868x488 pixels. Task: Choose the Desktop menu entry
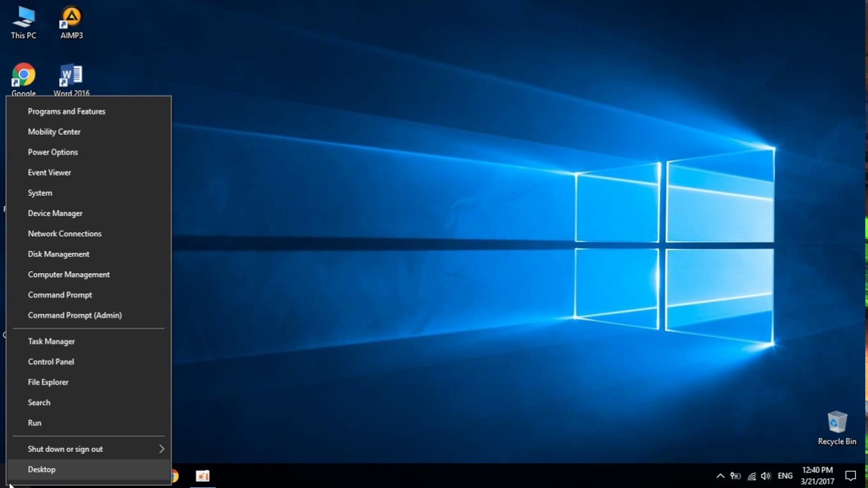88,469
